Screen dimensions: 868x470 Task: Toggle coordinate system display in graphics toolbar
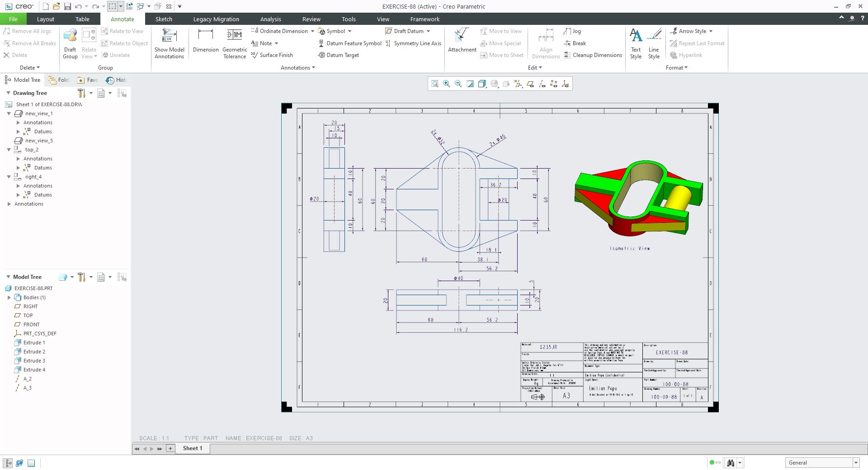coord(565,84)
